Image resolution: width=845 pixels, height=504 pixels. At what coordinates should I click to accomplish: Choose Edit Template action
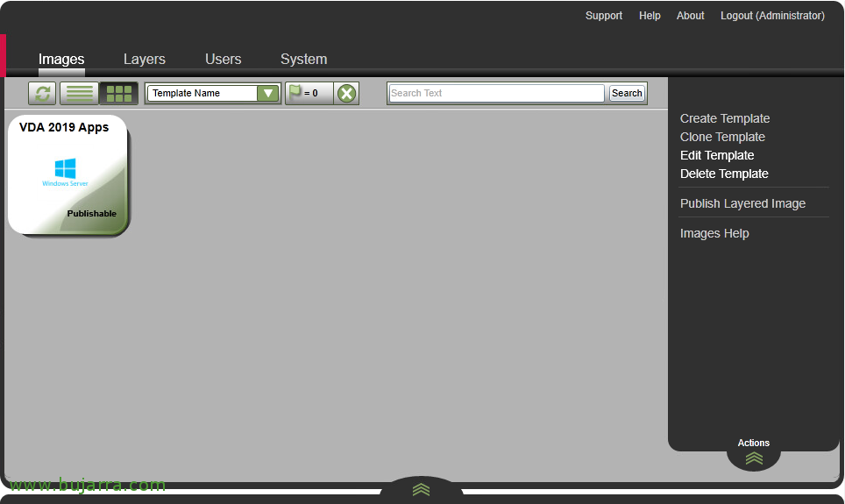[717, 155]
